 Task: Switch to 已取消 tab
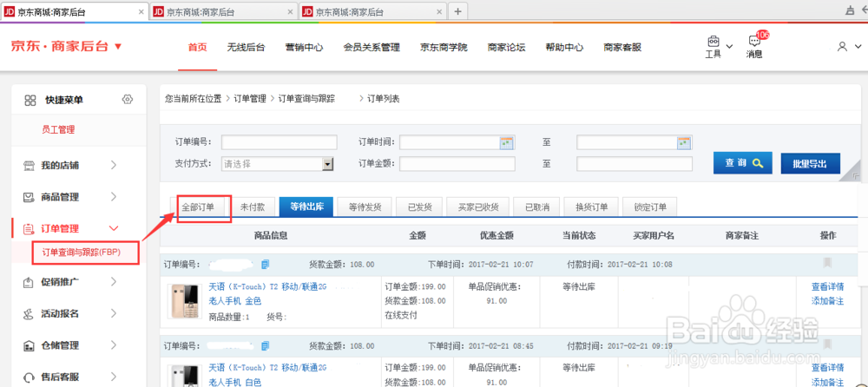[x=537, y=207]
